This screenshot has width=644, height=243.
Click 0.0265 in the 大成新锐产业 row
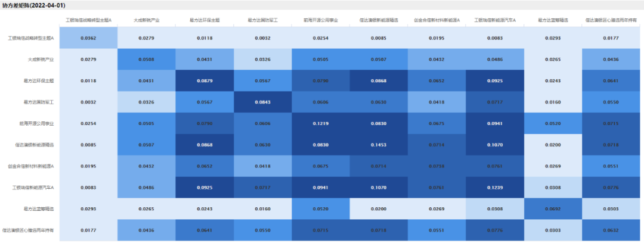click(553, 59)
